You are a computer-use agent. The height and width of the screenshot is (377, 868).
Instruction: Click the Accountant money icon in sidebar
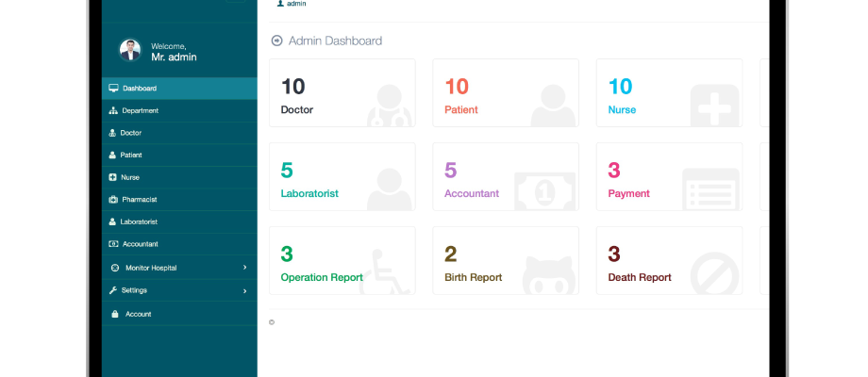click(x=113, y=244)
